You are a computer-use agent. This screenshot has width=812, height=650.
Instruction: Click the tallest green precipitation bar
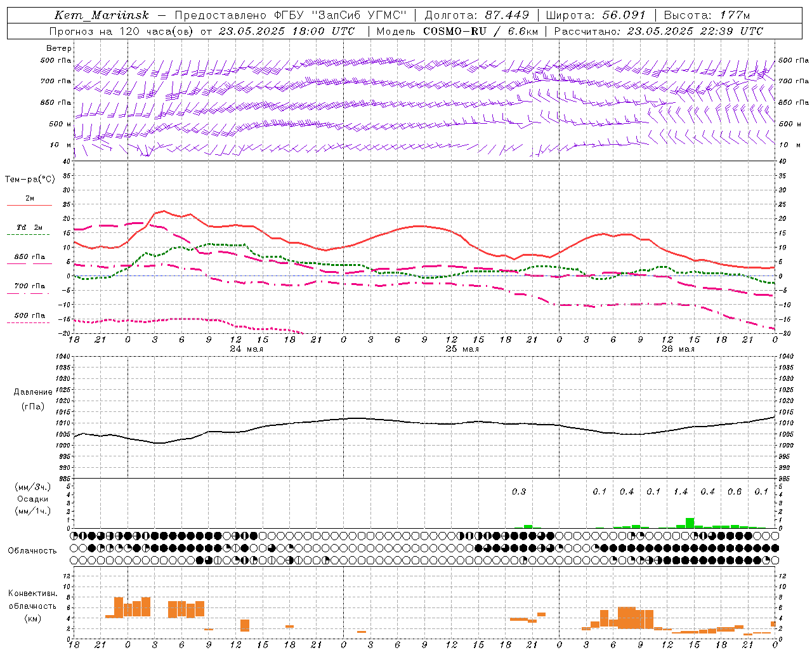tap(690, 523)
